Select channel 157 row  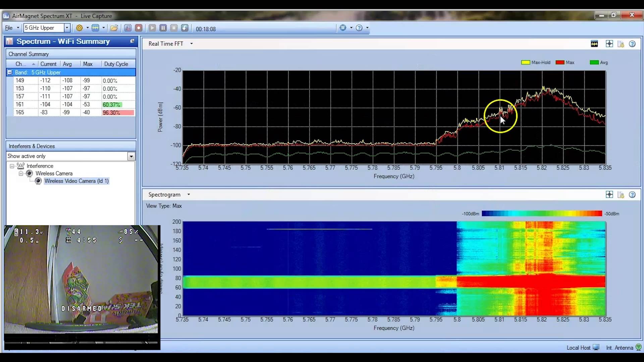click(74, 97)
